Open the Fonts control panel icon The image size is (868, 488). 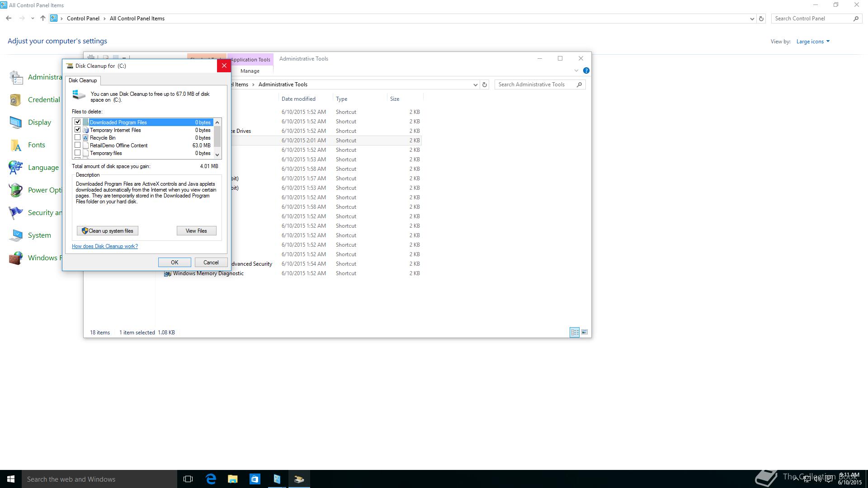pos(15,145)
